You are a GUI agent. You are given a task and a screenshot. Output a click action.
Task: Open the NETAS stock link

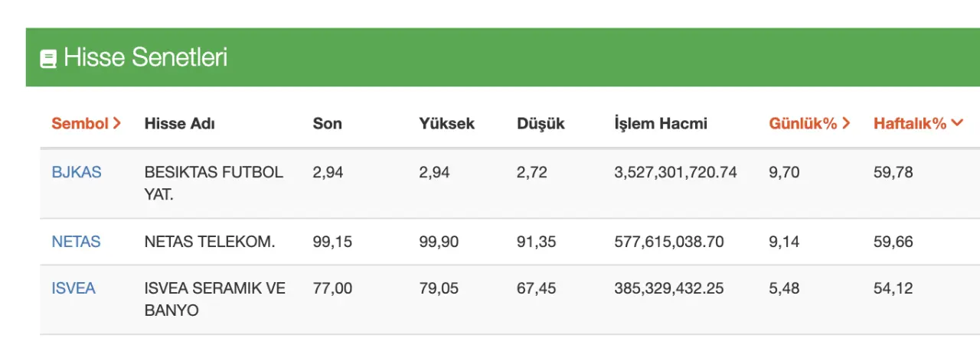point(76,242)
